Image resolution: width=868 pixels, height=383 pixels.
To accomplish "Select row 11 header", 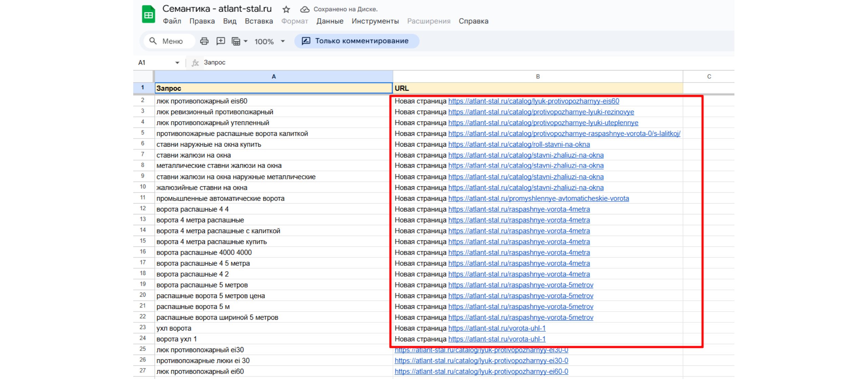I will pyautogui.click(x=143, y=198).
